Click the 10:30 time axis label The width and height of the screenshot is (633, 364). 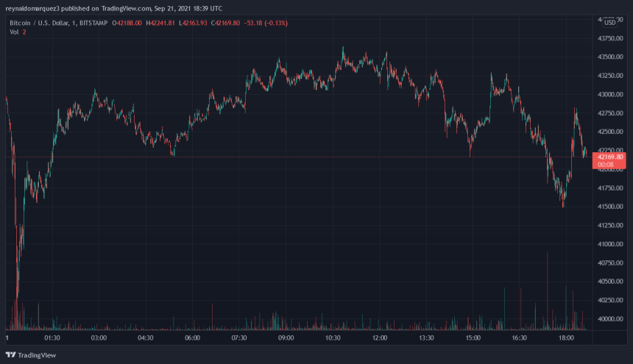coord(333,338)
